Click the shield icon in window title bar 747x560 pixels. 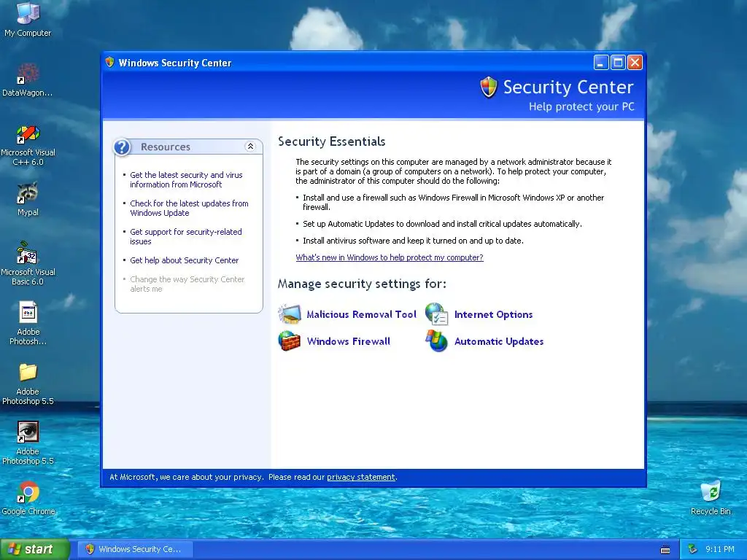click(109, 63)
